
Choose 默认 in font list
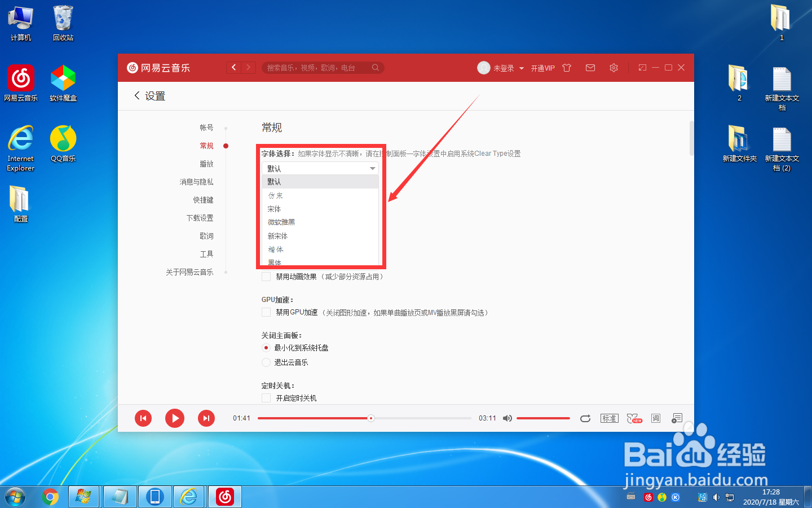[x=320, y=182]
